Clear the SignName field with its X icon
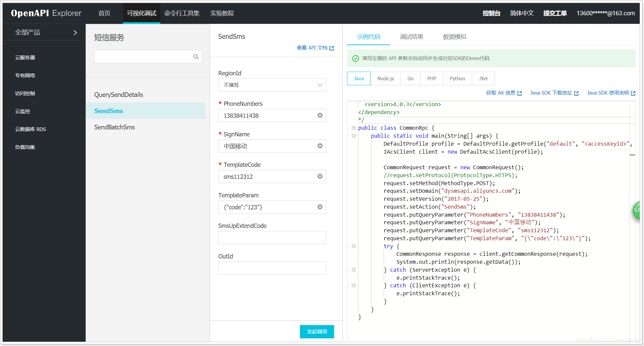This screenshot has width=644, height=346. pyautogui.click(x=320, y=146)
